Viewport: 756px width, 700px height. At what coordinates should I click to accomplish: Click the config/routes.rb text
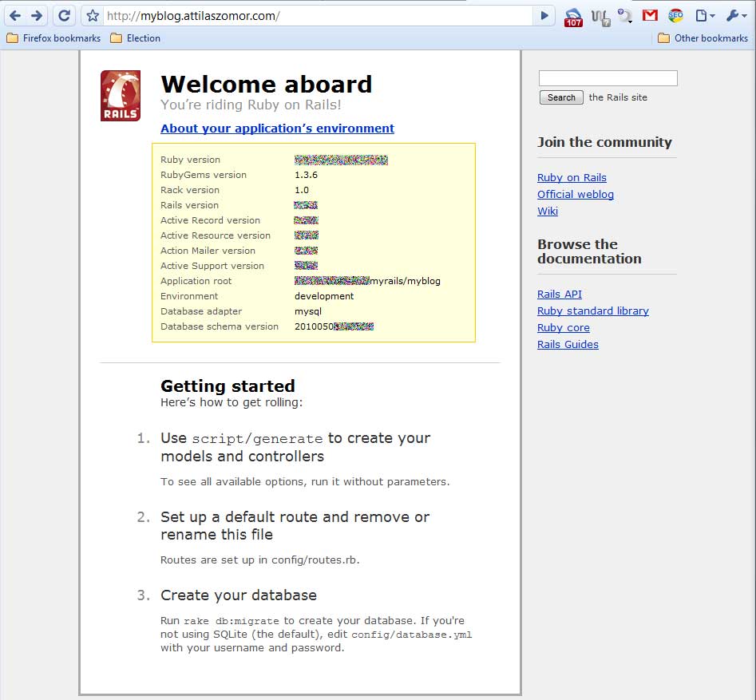(315, 560)
